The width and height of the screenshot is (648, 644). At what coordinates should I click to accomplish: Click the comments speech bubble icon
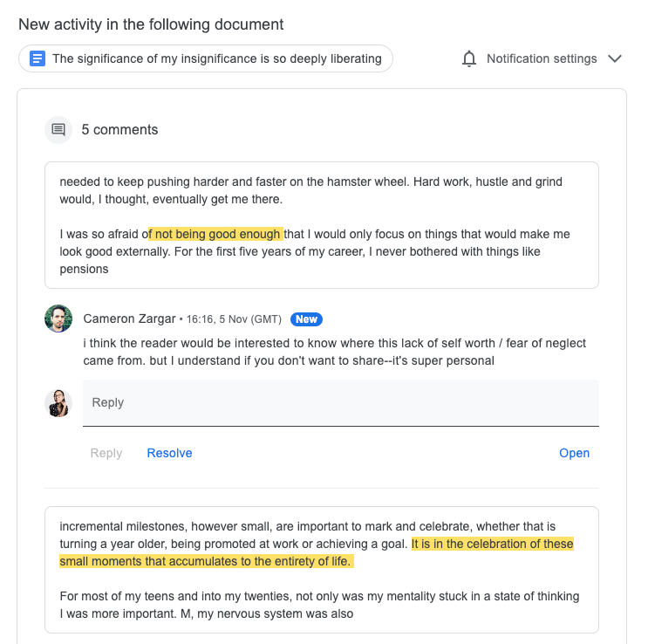tap(58, 130)
